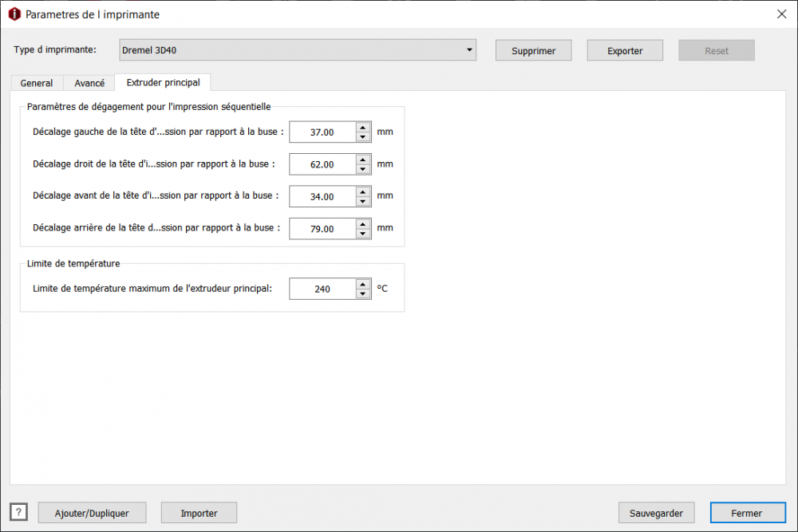Increase rear offset spinner up arrow
The image size is (798, 532).
(x=363, y=224)
